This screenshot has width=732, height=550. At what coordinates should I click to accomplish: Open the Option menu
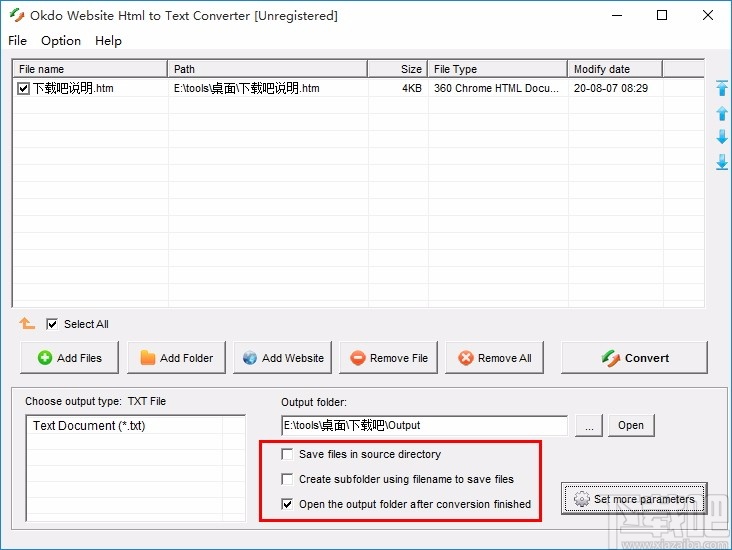coord(61,41)
